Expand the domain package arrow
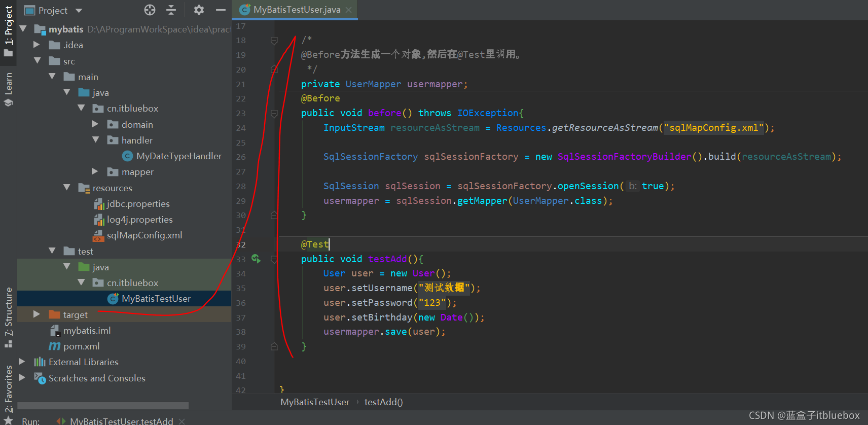The width and height of the screenshot is (868, 425). [x=95, y=124]
